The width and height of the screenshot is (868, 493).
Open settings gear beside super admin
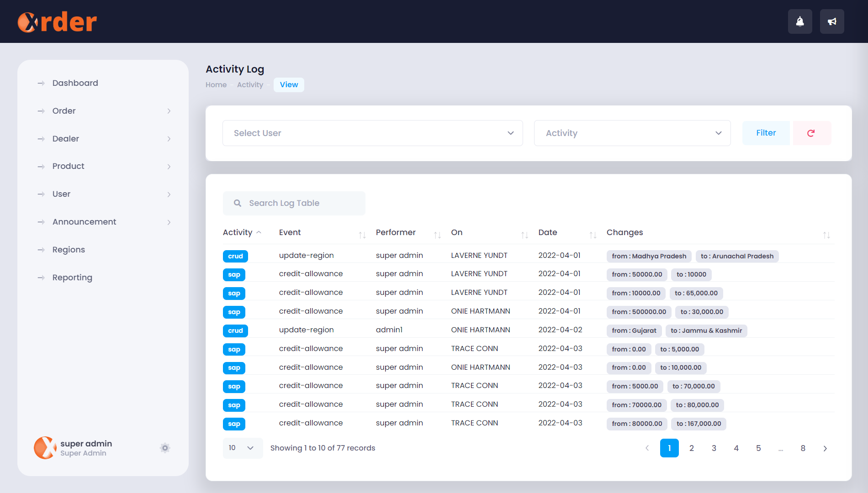(165, 448)
